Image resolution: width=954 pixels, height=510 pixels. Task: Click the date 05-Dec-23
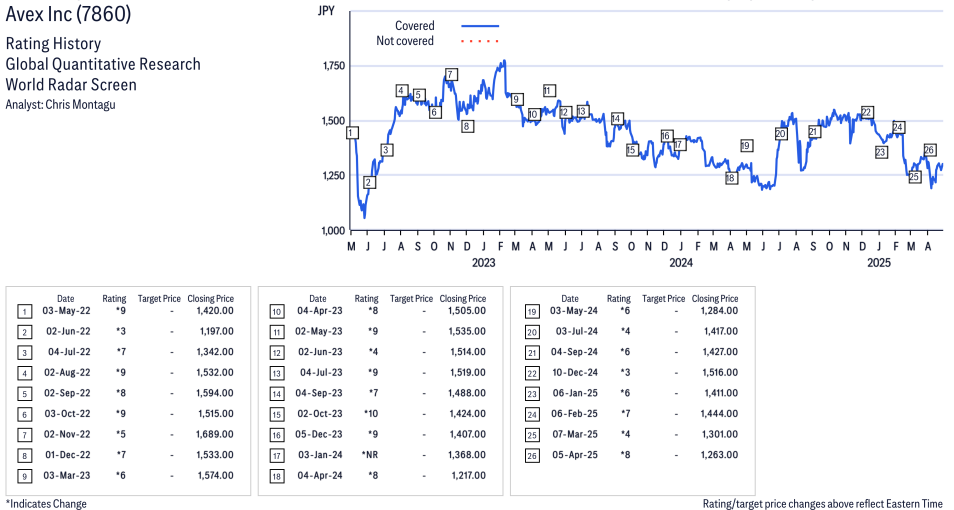click(x=319, y=435)
